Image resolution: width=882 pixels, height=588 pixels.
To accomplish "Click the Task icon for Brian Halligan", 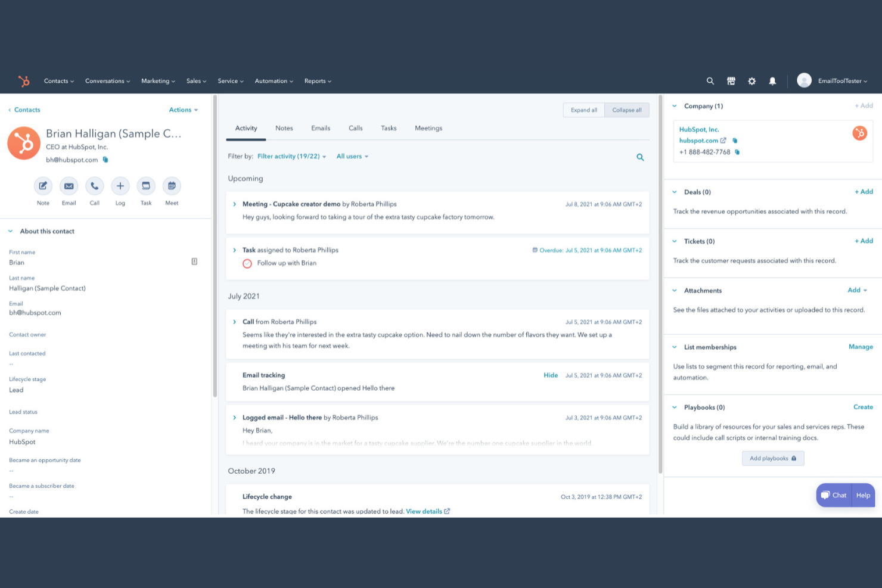I will coord(145,186).
